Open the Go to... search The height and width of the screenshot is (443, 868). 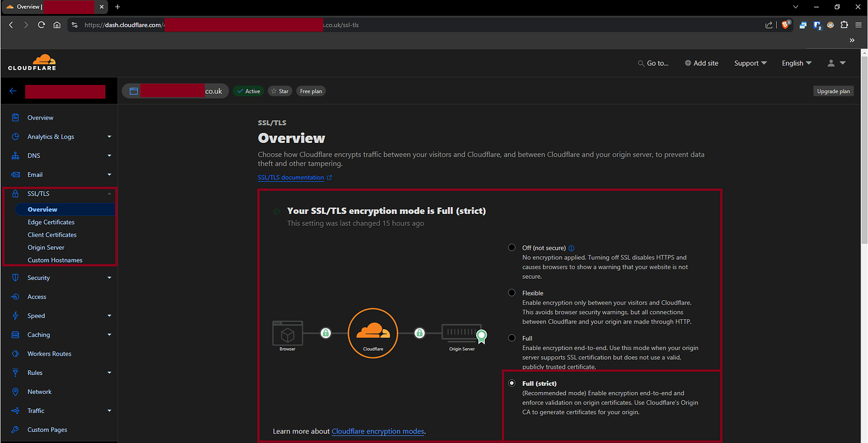(653, 63)
